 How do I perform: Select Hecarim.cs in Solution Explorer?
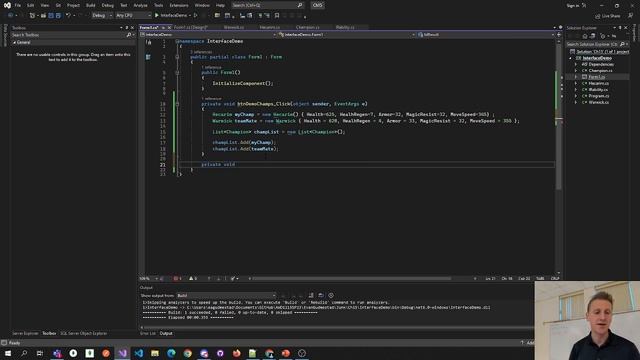[598, 83]
